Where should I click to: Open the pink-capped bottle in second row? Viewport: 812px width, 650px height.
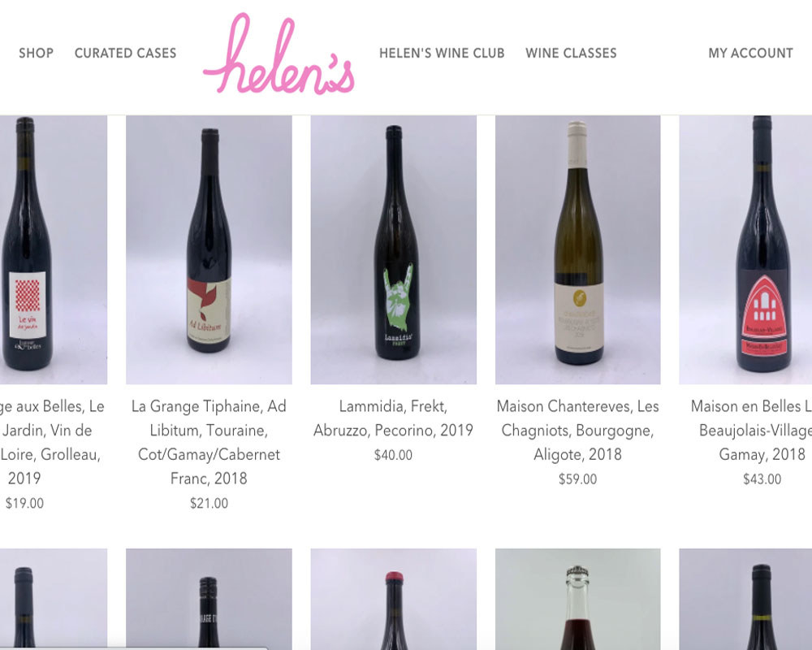tap(394, 599)
